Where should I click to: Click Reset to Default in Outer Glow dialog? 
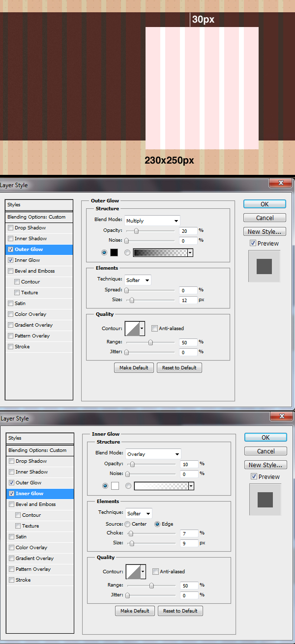(x=179, y=367)
